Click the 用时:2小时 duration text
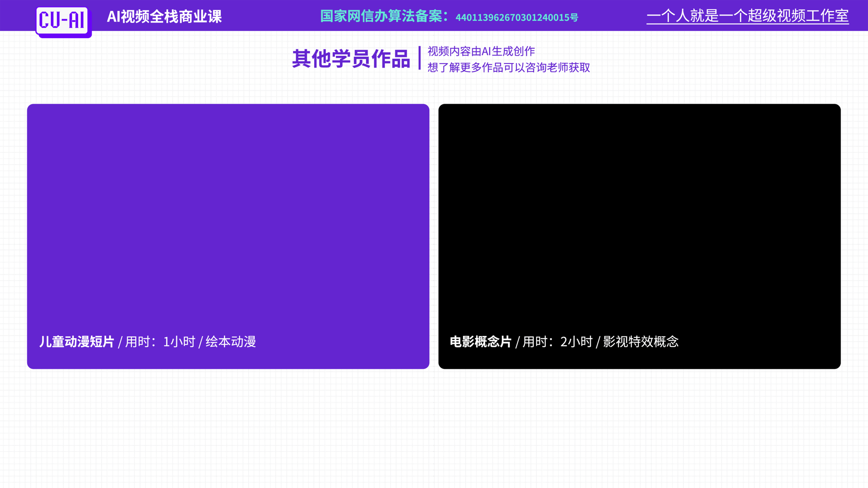Image resolution: width=868 pixels, height=488 pixels. coord(557,341)
